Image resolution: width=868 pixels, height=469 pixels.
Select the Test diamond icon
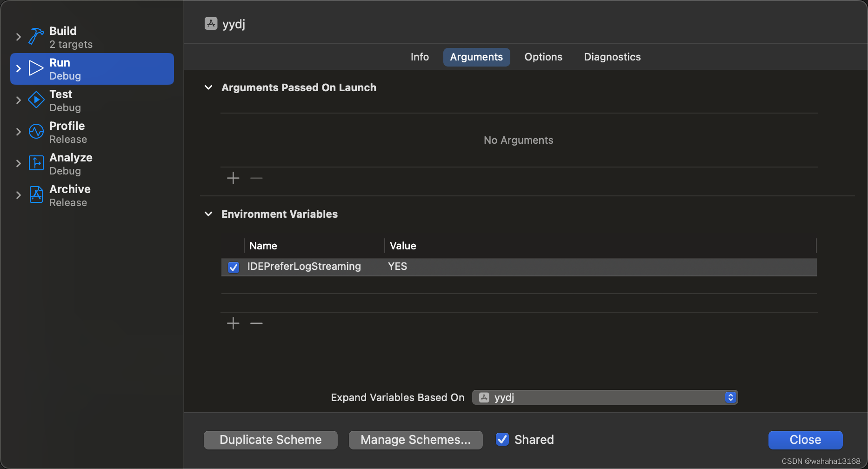point(36,100)
